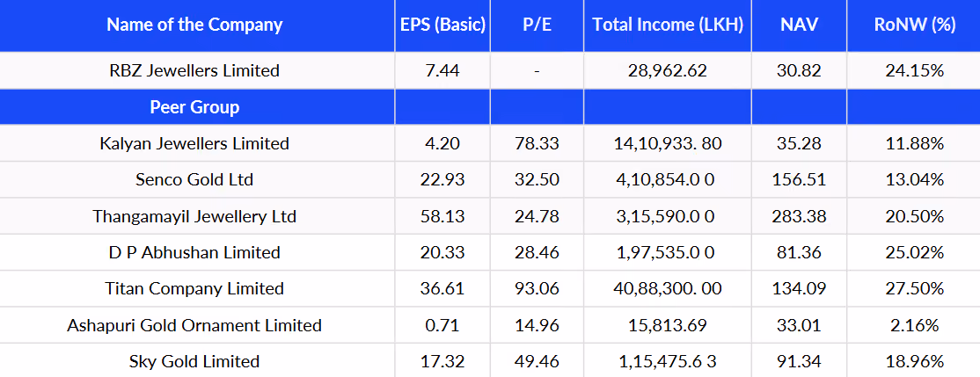Select total income 1,15,475.6 3

point(668,361)
